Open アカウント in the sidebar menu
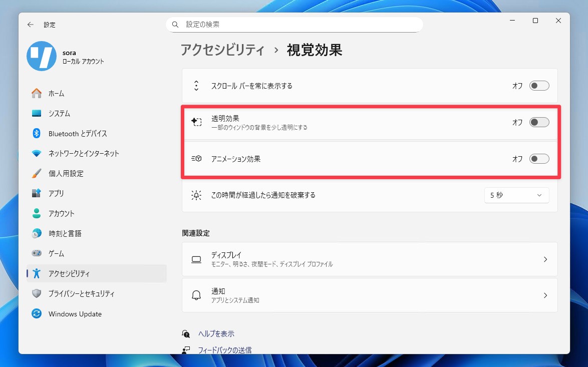 coord(61,214)
